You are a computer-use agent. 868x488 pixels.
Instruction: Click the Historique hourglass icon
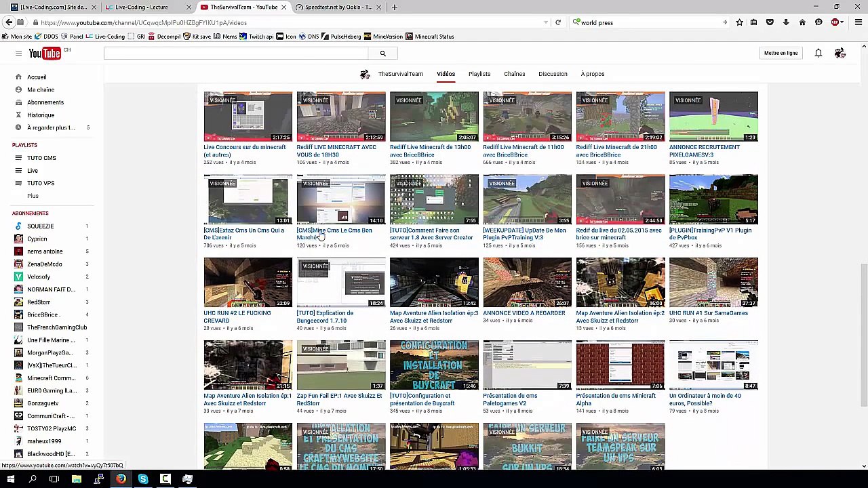tap(18, 115)
